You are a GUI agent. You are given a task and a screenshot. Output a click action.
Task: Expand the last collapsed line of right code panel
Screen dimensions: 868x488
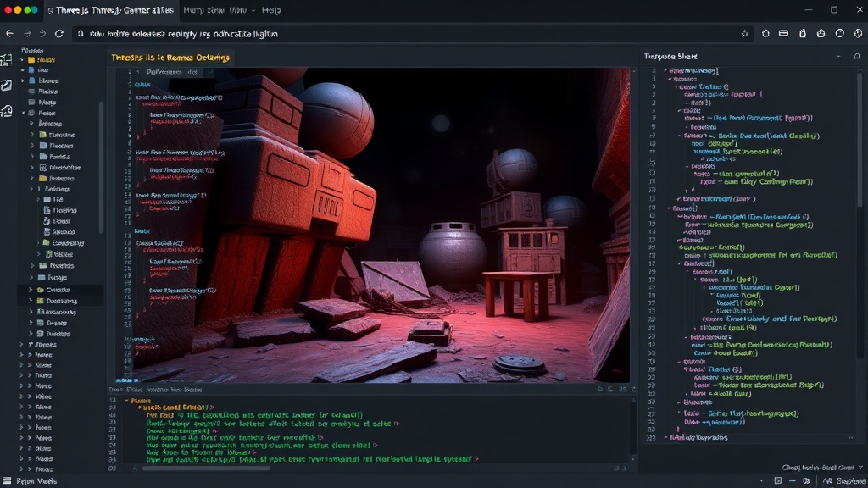[666, 437]
